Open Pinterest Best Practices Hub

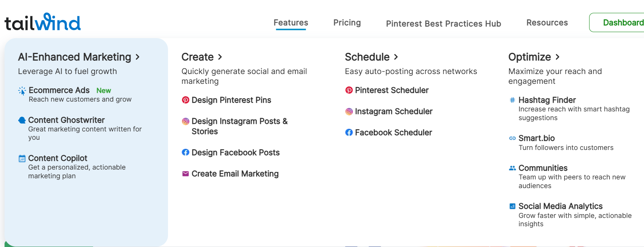tap(443, 24)
